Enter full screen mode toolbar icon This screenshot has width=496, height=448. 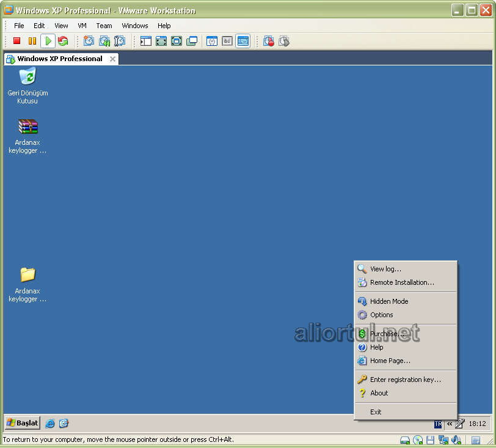point(177,41)
